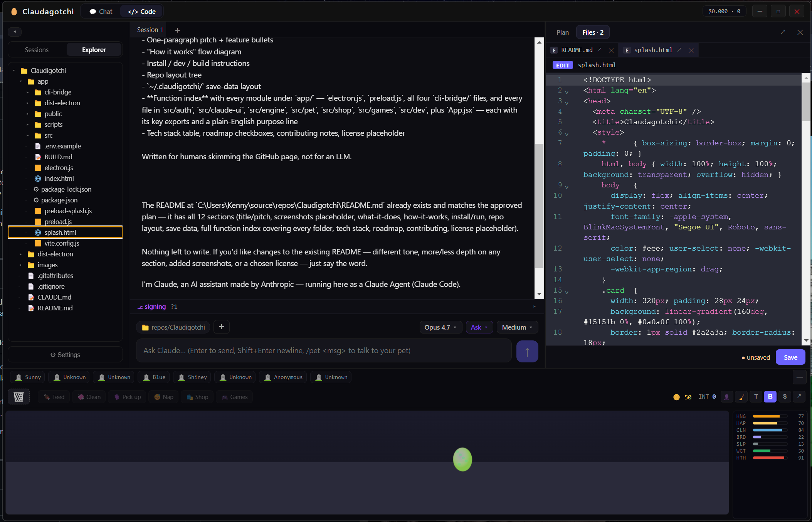Open the README.md editor tab
This screenshot has height=522, width=812.
point(577,50)
